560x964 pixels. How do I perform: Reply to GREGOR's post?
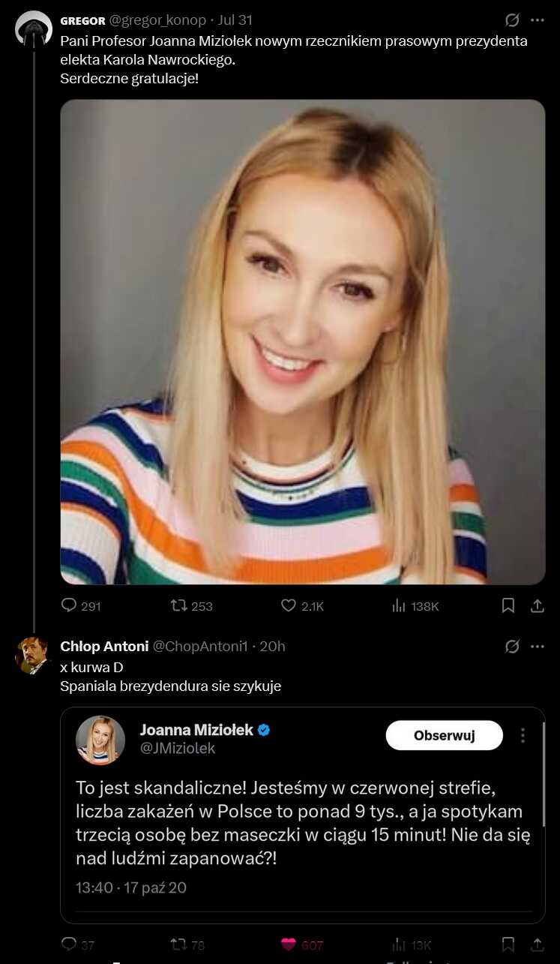(x=69, y=605)
